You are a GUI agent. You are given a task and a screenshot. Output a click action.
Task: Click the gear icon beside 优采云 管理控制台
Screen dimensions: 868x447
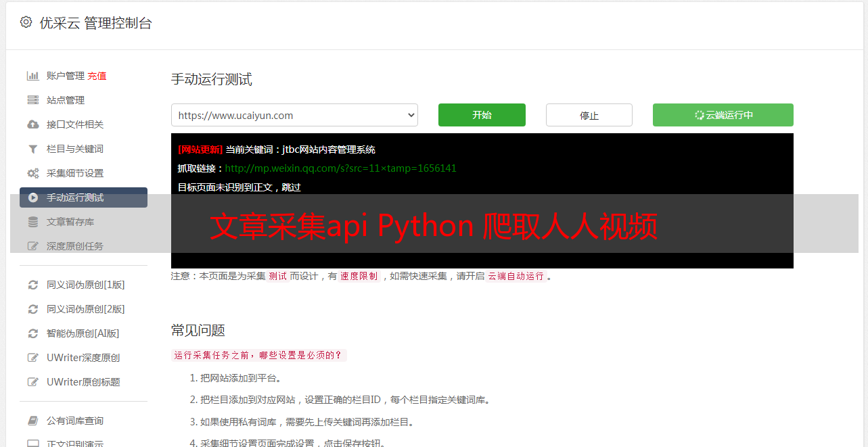click(x=26, y=22)
